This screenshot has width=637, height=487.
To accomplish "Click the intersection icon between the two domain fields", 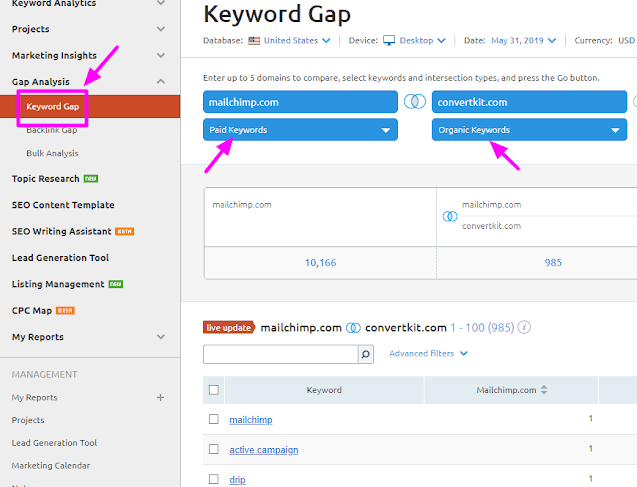I will click(x=415, y=102).
